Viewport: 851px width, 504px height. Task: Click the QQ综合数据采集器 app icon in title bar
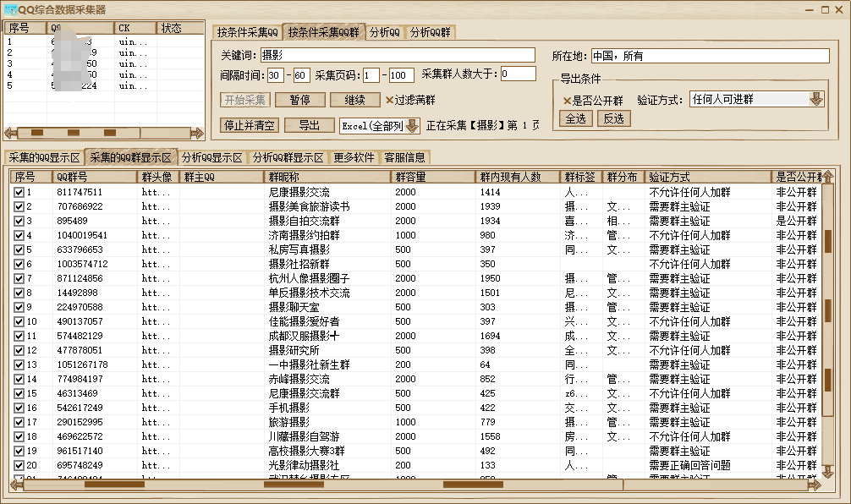(13, 8)
